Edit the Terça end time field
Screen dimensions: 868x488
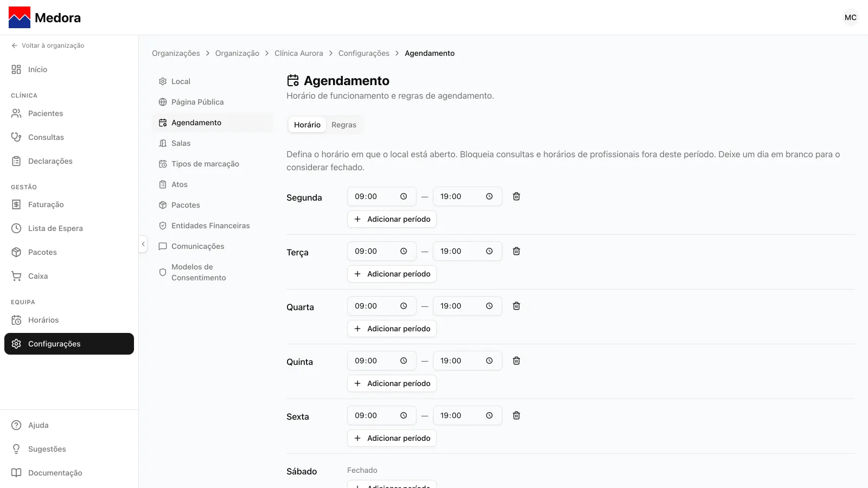tap(468, 251)
